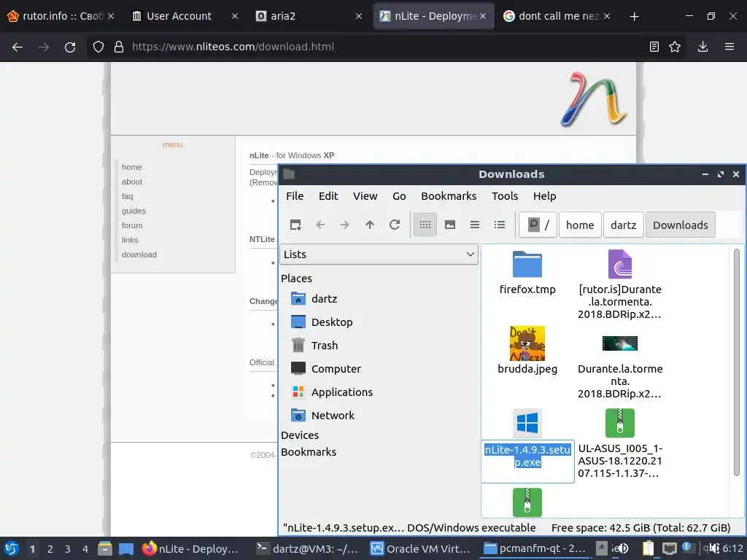
Task: Open the browser downloads panel
Action: (703, 47)
